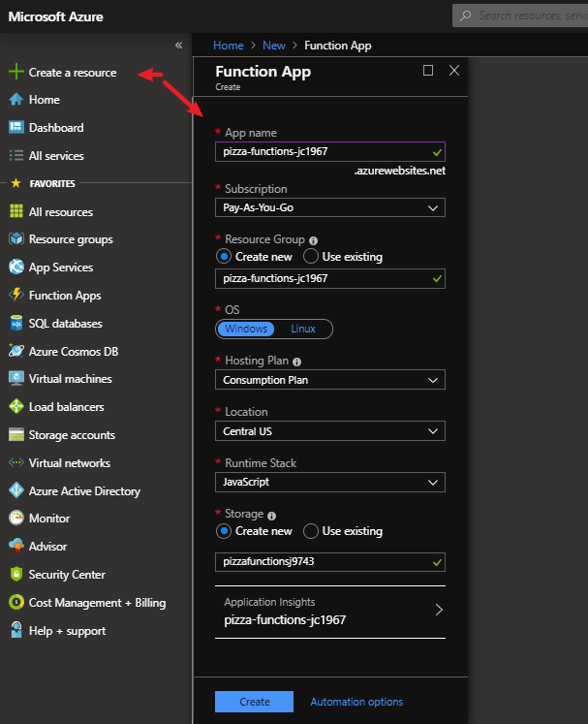Click the SQL databases icon

click(x=16, y=323)
